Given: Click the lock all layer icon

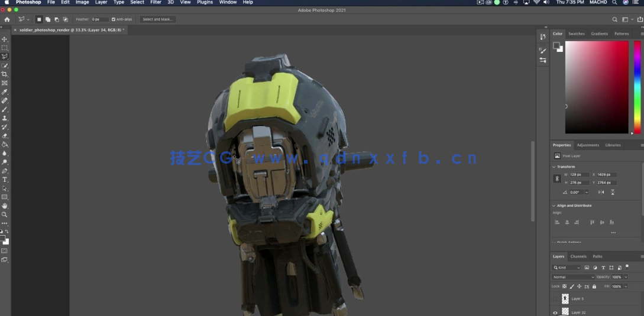Looking at the screenshot, I should point(594,286).
